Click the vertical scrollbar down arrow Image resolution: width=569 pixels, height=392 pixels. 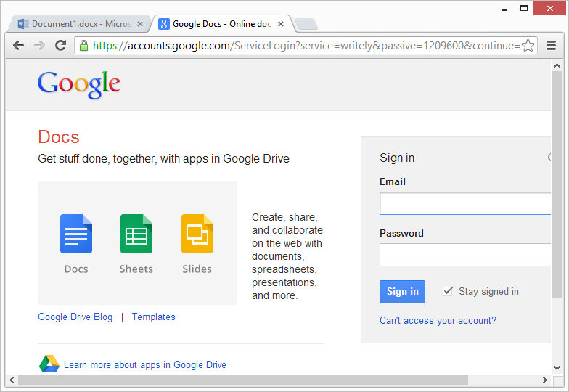click(x=557, y=368)
